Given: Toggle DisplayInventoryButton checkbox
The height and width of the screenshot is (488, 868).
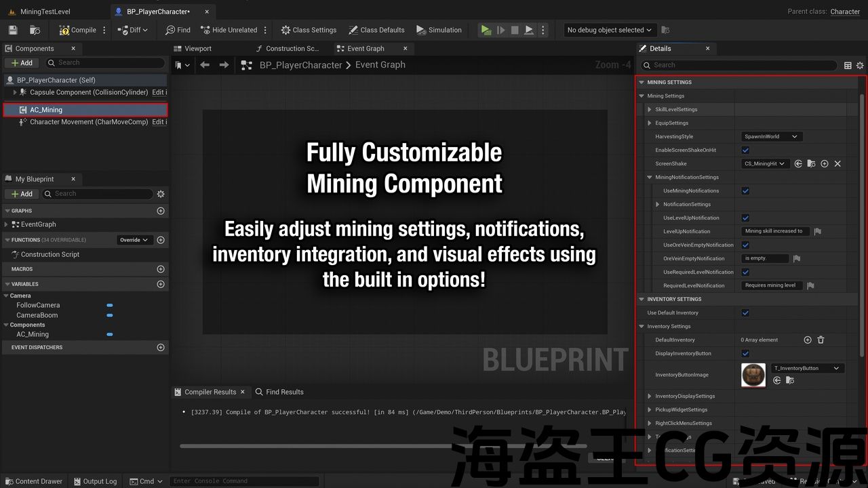Looking at the screenshot, I should [745, 354].
